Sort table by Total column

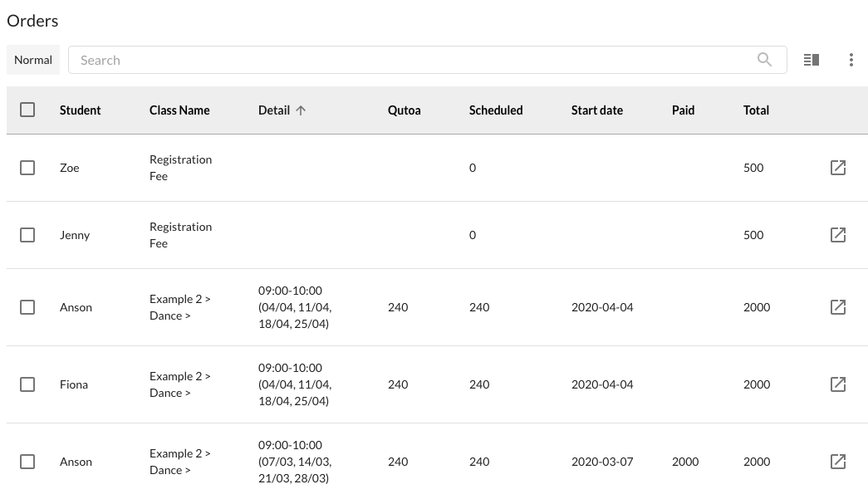point(756,110)
